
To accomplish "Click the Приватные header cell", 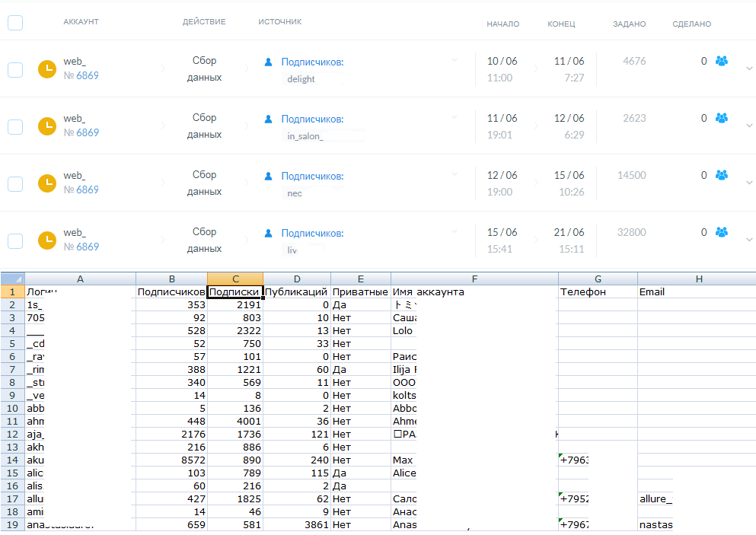I will click(x=361, y=292).
